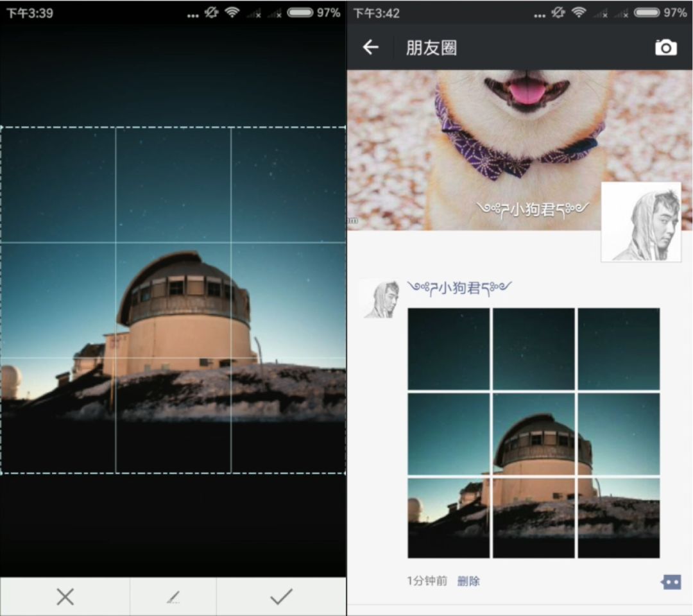Tap the Wi-Fi icon in left phone status bar
This screenshot has height=616, width=693.
coord(232,12)
